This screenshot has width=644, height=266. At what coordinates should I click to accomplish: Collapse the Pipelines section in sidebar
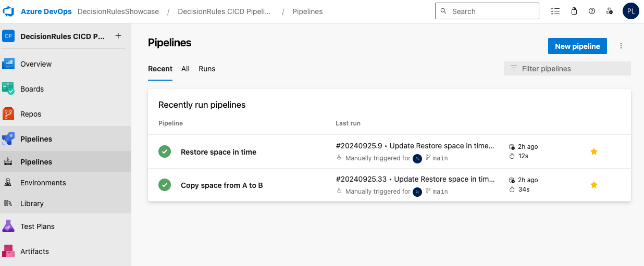coord(36,139)
